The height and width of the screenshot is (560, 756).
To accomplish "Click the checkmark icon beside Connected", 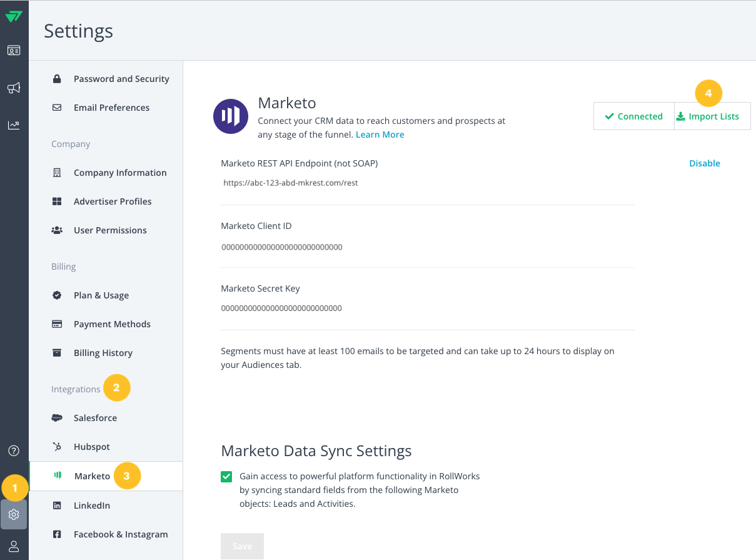I will 609,116.
